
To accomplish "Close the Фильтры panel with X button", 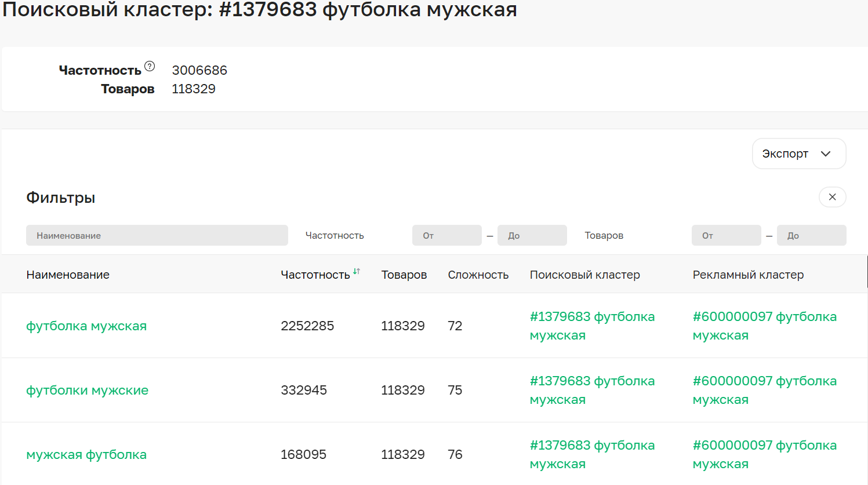I will point(832,197).
